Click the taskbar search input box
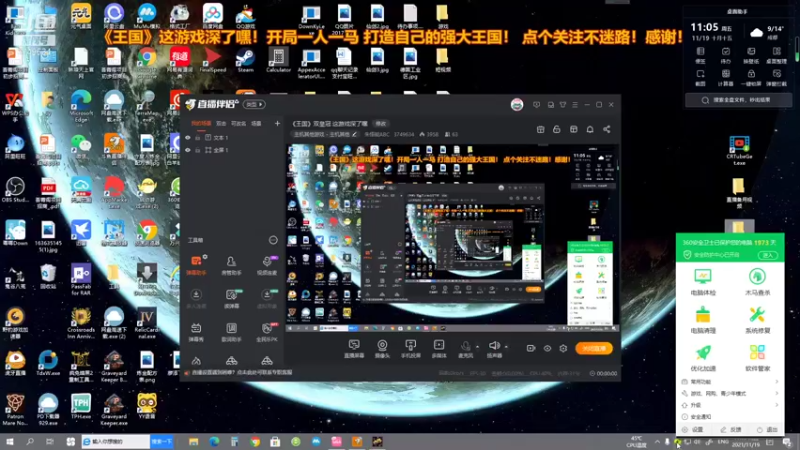The width and height of the screenshot is (800, 450). 116,441
